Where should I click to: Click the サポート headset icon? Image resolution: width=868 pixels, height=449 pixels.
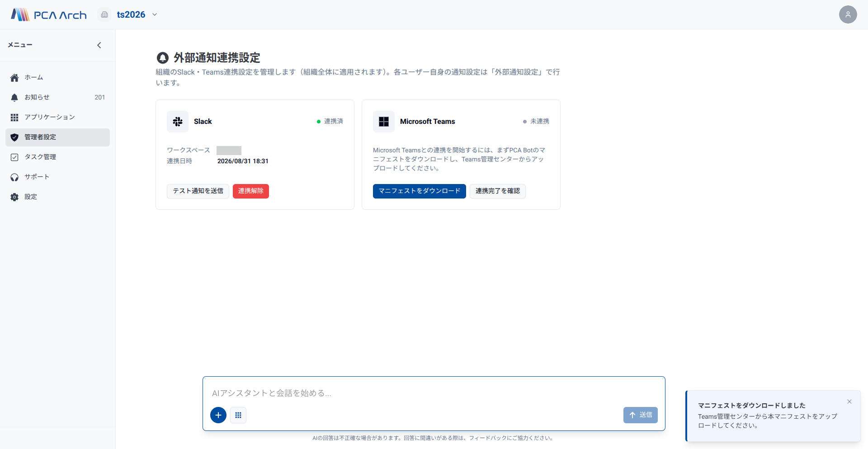point(14,177)
